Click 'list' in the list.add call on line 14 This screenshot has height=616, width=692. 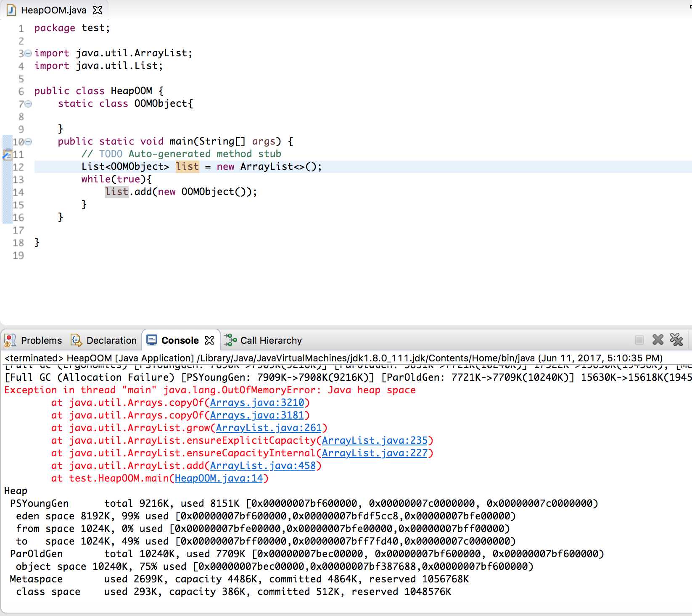coord(116,192)
